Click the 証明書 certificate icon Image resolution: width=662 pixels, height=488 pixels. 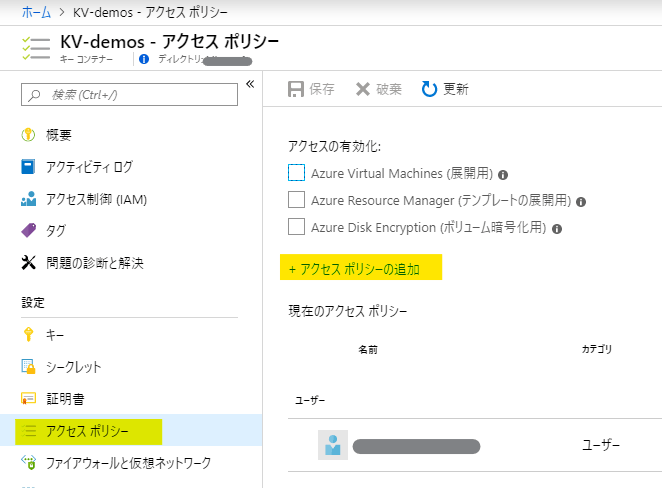point(29,399)
